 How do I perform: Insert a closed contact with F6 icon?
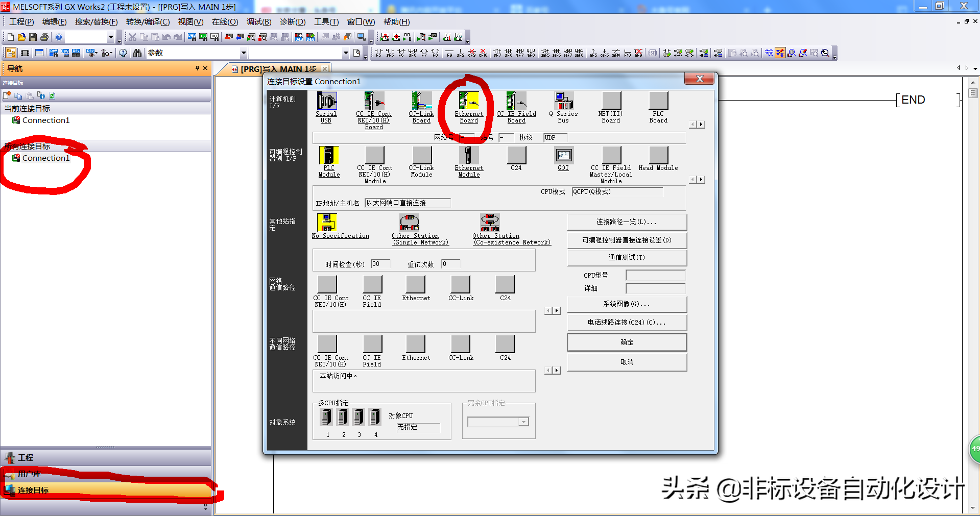coord(401,53)
